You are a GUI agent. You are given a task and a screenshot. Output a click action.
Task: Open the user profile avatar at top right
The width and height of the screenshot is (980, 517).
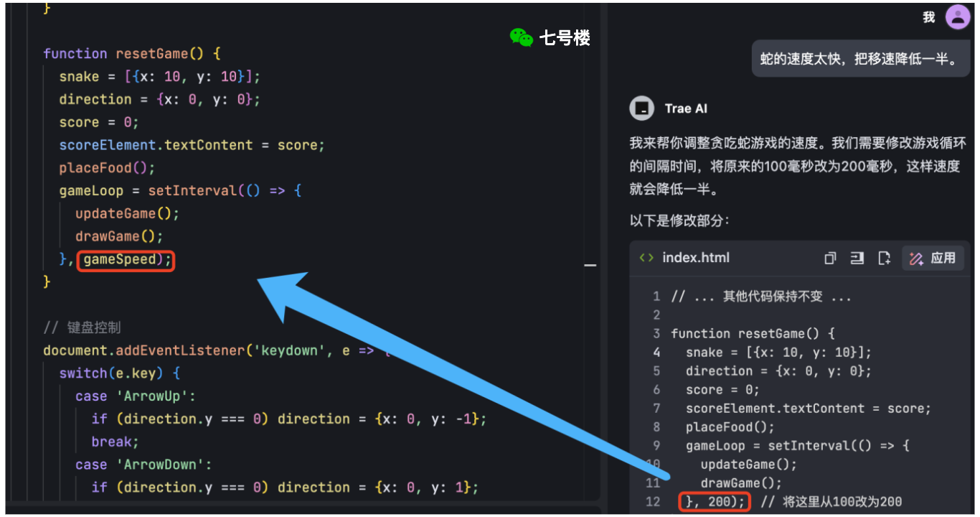click(x=957, y=17)
